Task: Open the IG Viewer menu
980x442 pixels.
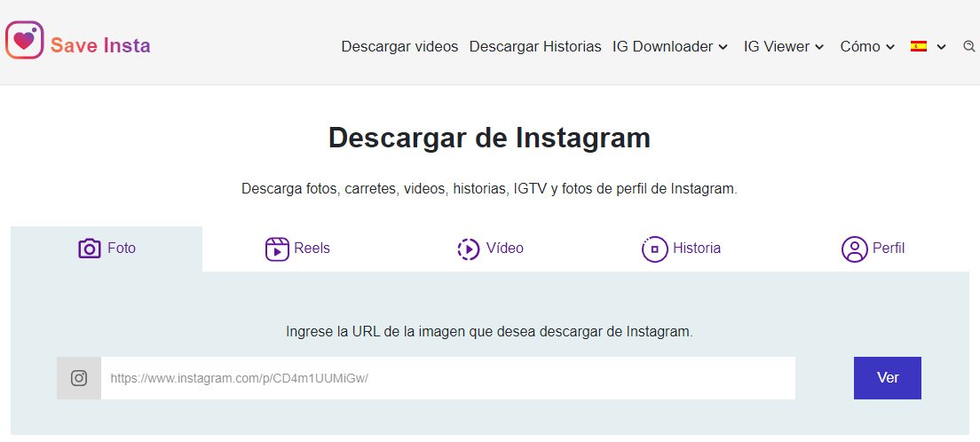Action: click(784, 46)
